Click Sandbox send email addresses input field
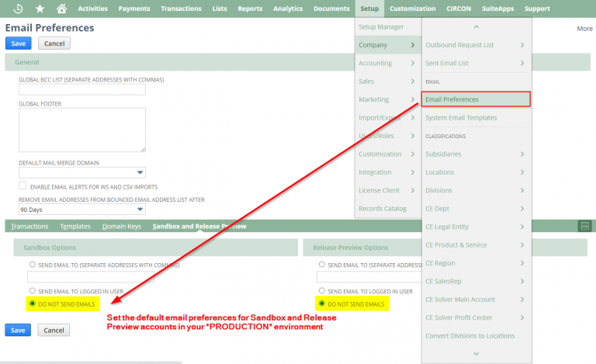 click(x=91, y=277)
